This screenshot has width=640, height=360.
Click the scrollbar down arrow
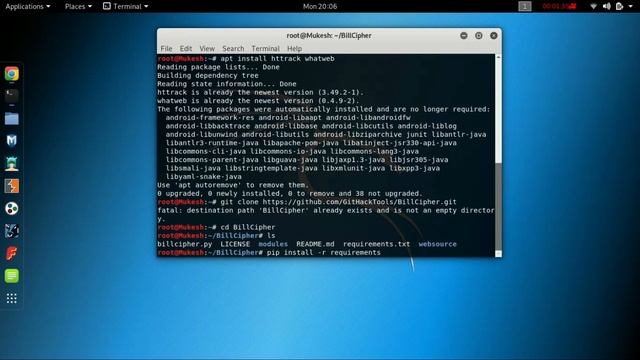498,253
